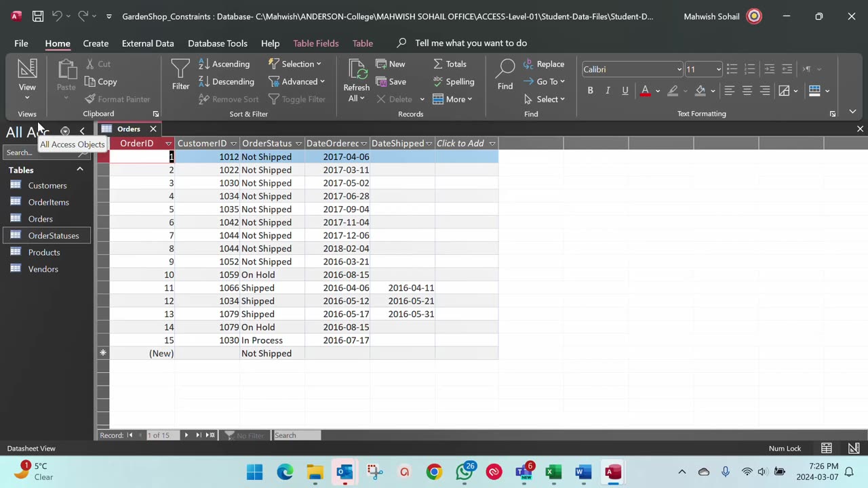Viewport: 868px width, 488px height.
Task: Collapse the ribbon with the chevron
Action: [x=852, y=112]
